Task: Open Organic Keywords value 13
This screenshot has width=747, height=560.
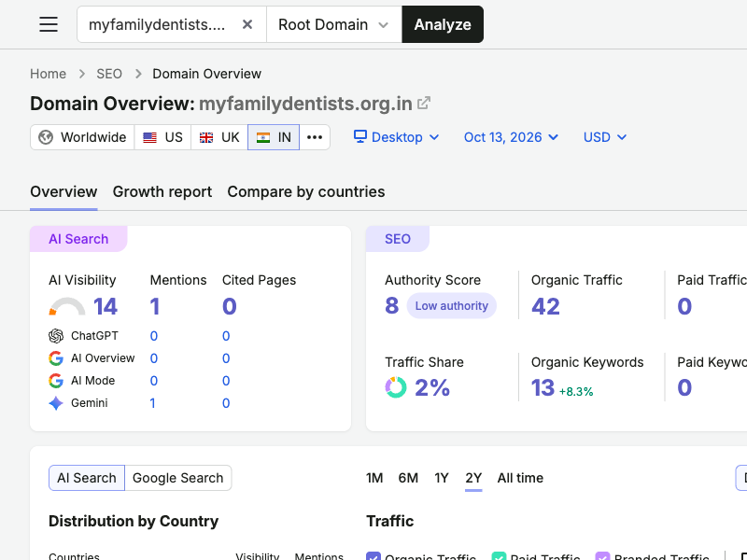Action: [x=543, y=387]
